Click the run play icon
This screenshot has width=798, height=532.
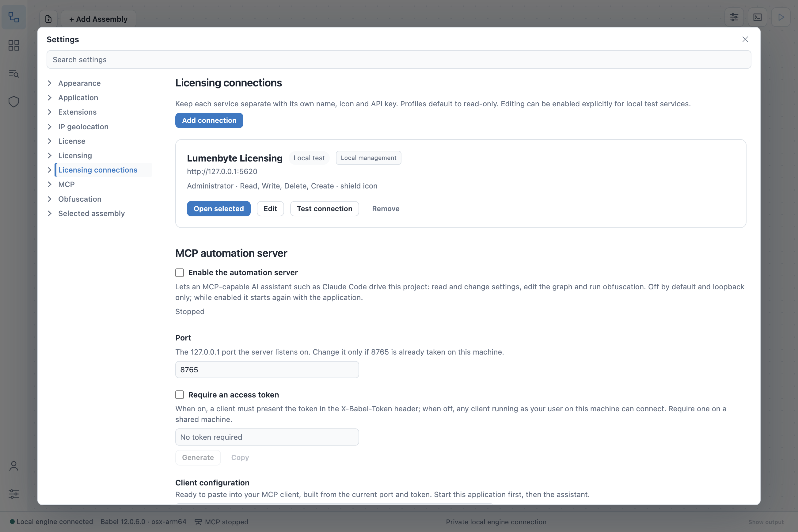point(781,17)
